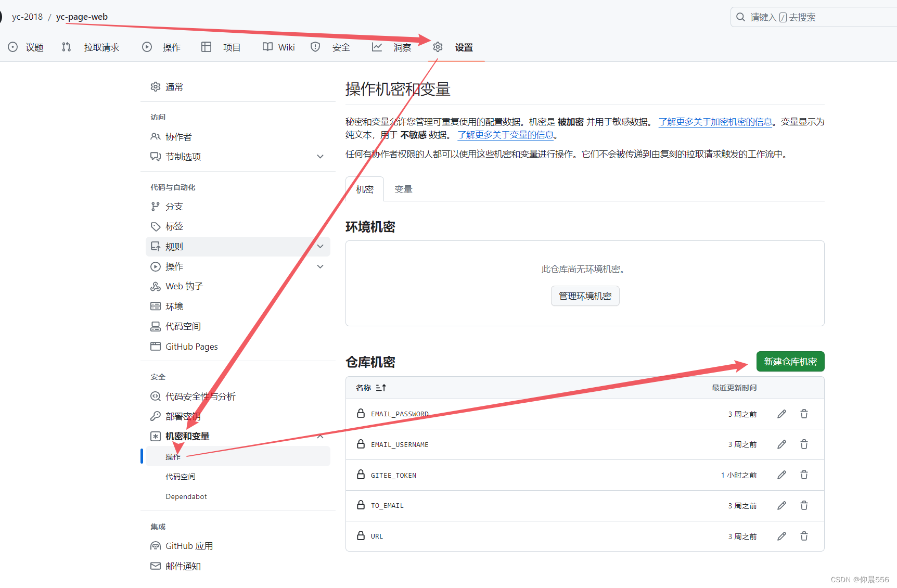Open 代码空间 under 代码与自动化
The height and width of the screenshot is (588, 897).
tap(183, 326)
